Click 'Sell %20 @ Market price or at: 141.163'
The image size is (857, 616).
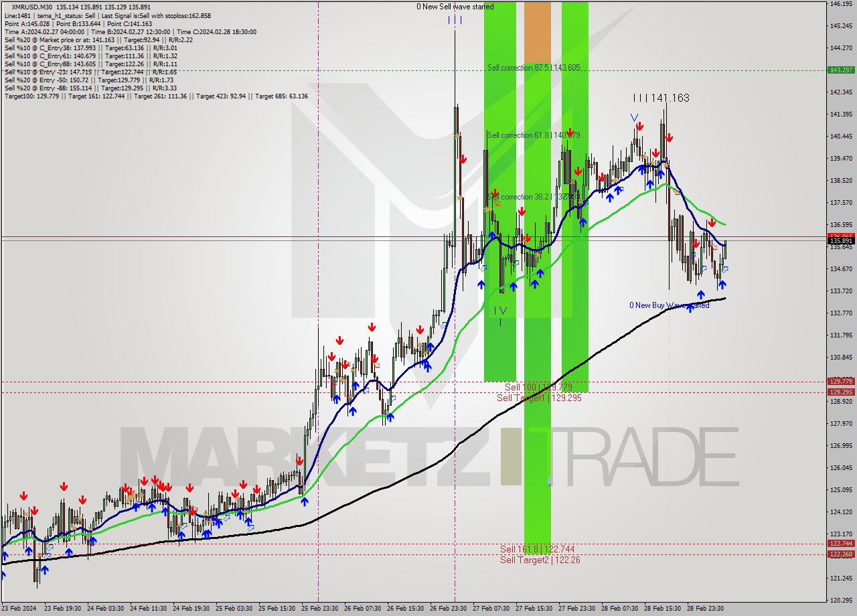[98, 40]
